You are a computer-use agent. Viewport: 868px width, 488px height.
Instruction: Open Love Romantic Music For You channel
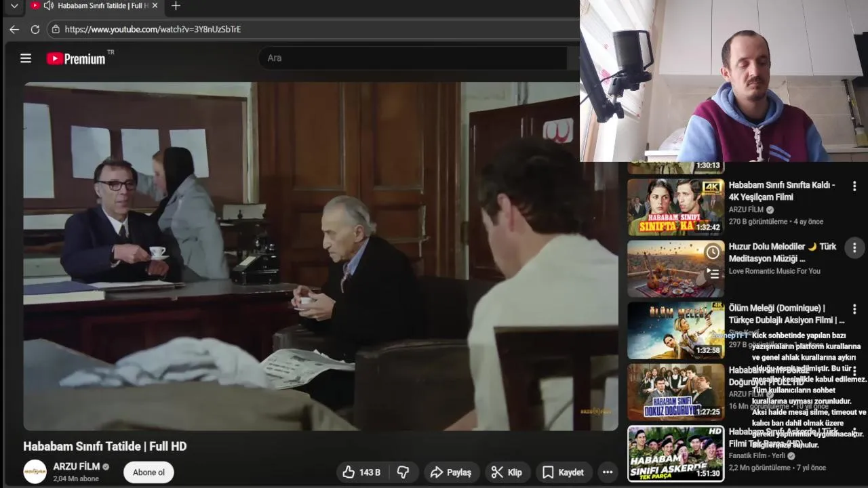tap(774, 271)
